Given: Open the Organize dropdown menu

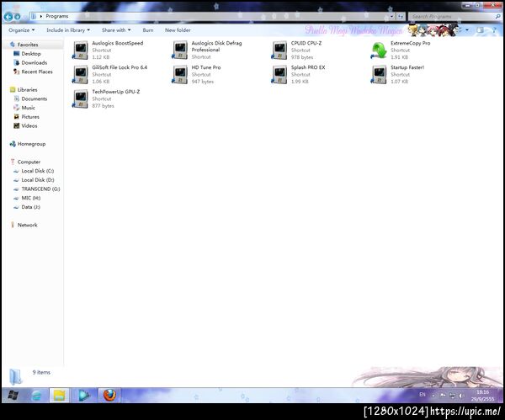Looking at the screenshot, I should tap(22, 30).
